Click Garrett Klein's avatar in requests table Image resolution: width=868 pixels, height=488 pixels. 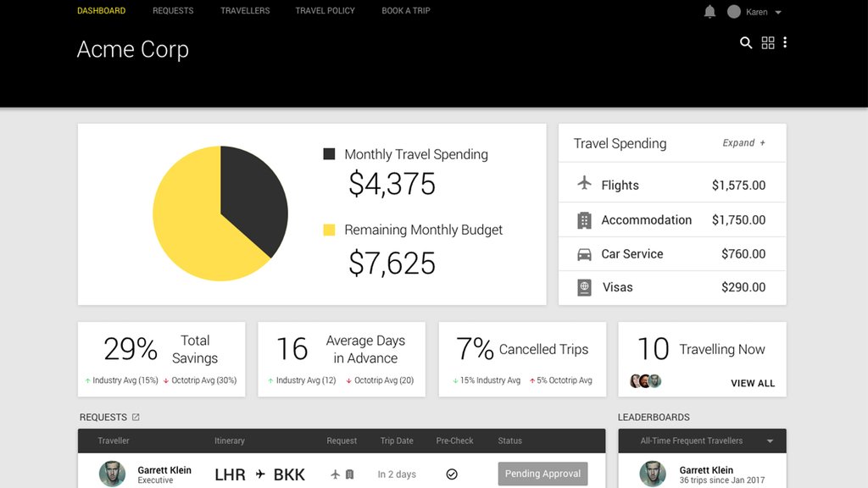click(113, 474)
